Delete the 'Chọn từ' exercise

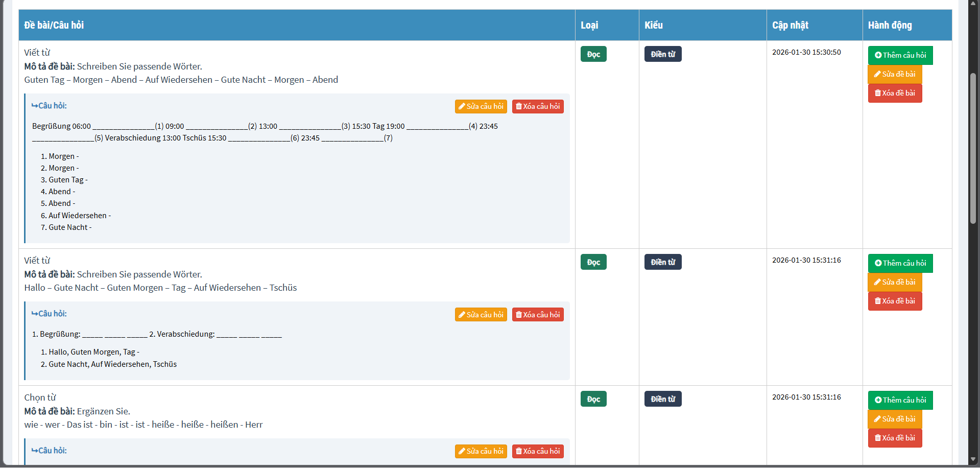894,438
